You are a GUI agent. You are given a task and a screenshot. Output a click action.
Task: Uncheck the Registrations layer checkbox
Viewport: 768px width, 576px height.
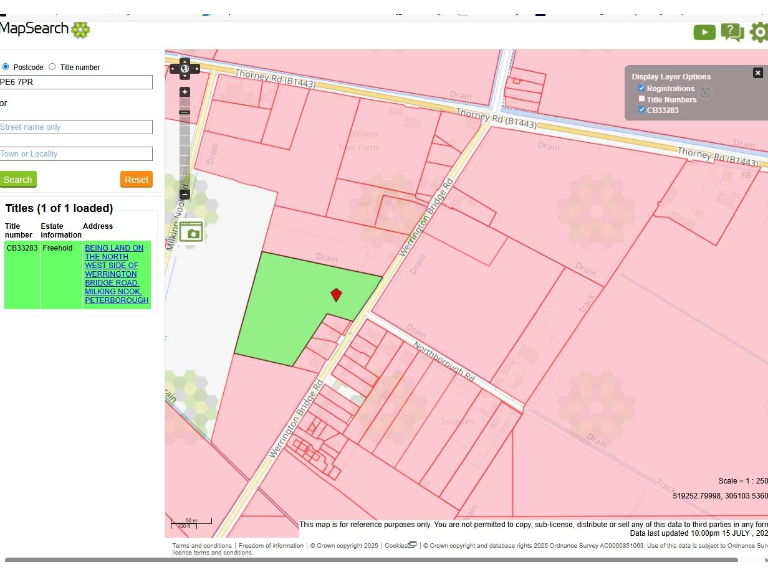point(642,89)
